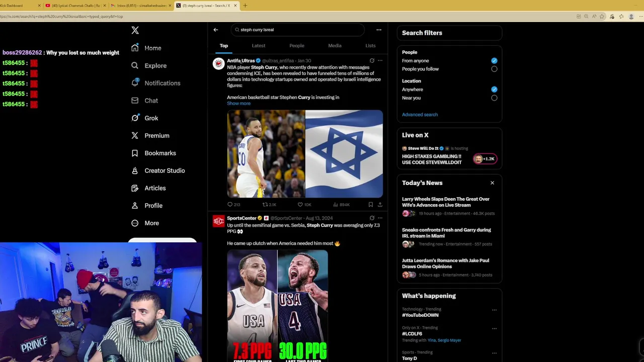Close the X search browser tab
644x362 pixels.
[x=235, y=6]
